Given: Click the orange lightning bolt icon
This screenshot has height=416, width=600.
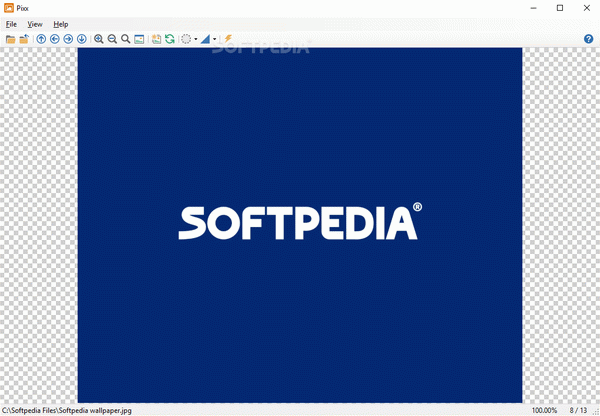Looking at the screenshot, I should click(228, 39).
